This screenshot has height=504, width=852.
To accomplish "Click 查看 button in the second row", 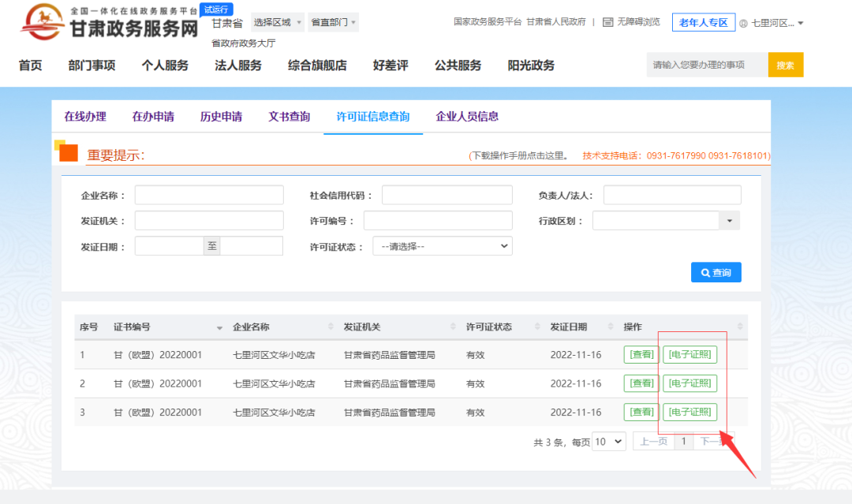I will [x=641, y=383].
